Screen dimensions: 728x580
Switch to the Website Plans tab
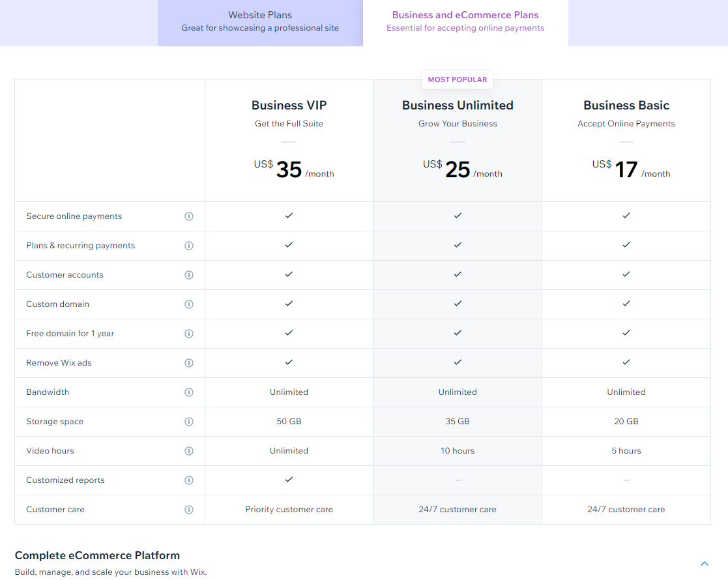click(260, 22)
